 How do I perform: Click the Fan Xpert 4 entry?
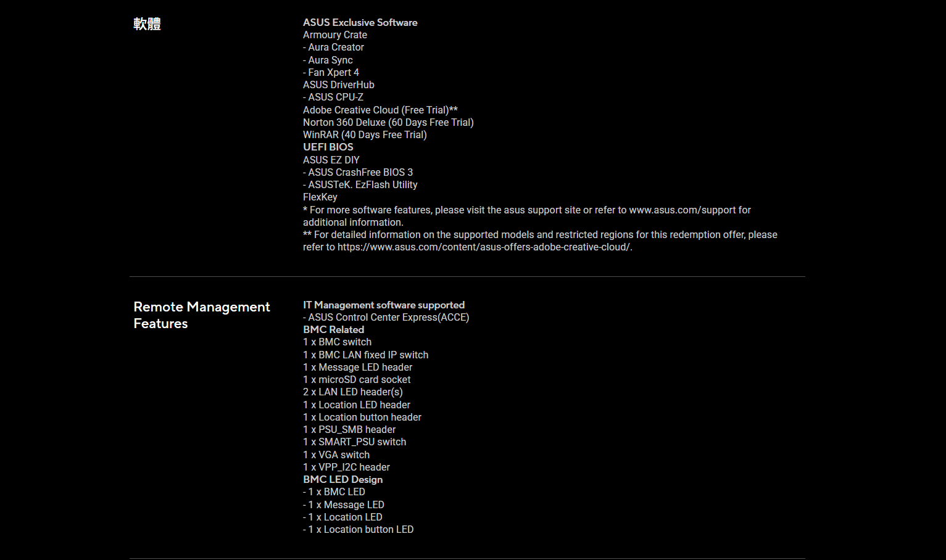(x=331, y=73)
